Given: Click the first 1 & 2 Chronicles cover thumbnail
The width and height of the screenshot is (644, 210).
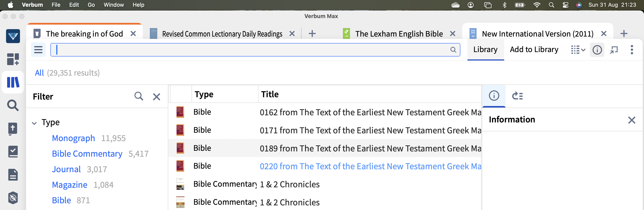Looking at the screenshot, I should pyautogui.click(x=180, y=184).
